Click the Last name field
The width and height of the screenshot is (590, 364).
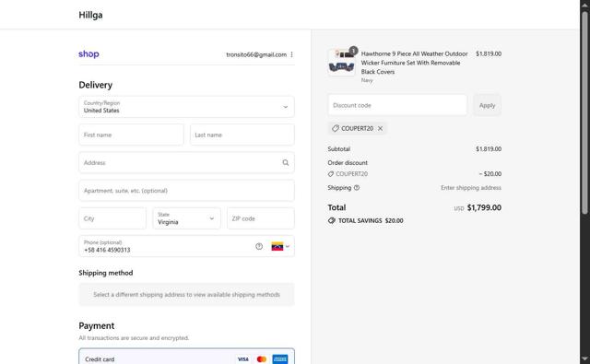242,135
